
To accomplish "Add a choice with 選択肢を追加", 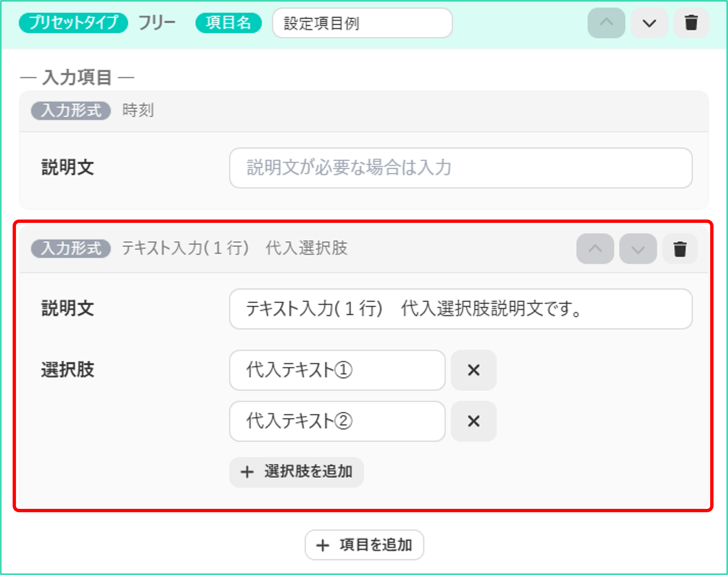I will pos(296,472).
